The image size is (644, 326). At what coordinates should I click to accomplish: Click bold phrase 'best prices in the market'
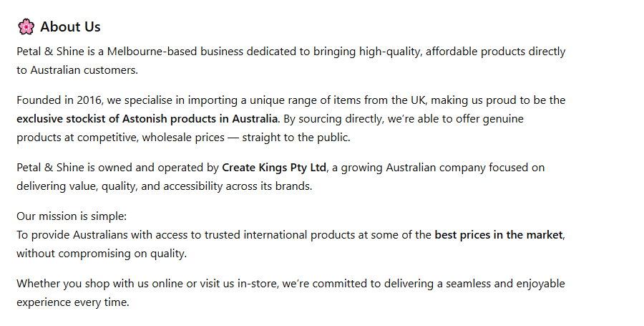point(499,235)
